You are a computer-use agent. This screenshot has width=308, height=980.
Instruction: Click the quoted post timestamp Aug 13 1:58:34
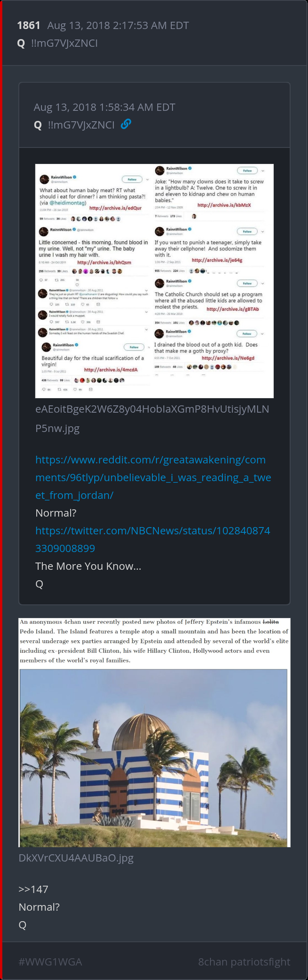pyautogui.click(x=104, y=107)
